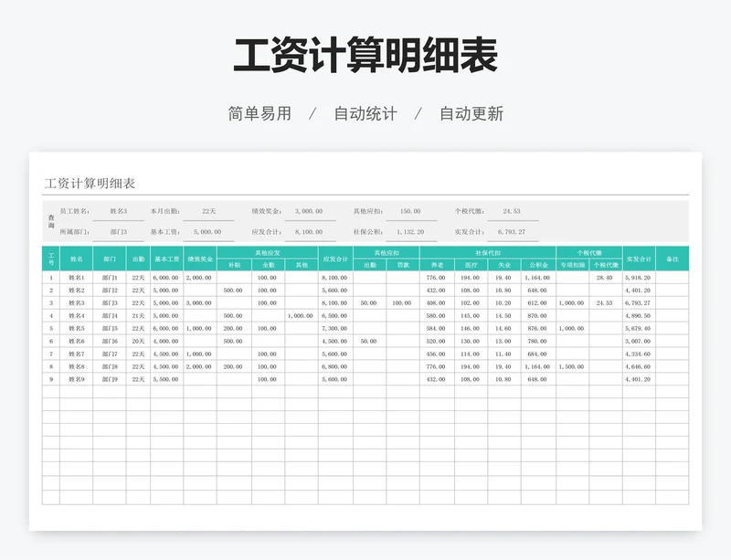Select the 4,646.60 实发合计 cell
The width and height of the screenshot is (731, 560).
638,367
